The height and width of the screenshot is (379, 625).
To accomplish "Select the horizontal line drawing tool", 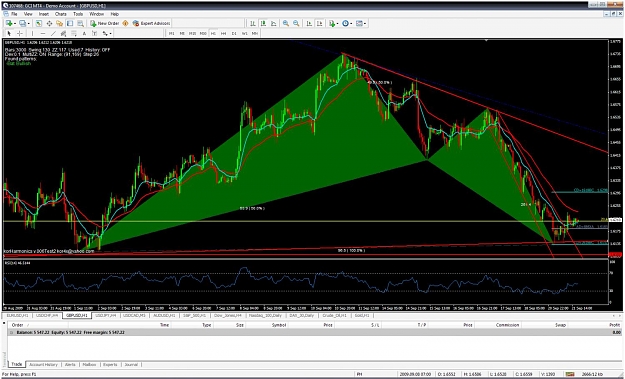I will coord(43,33).
